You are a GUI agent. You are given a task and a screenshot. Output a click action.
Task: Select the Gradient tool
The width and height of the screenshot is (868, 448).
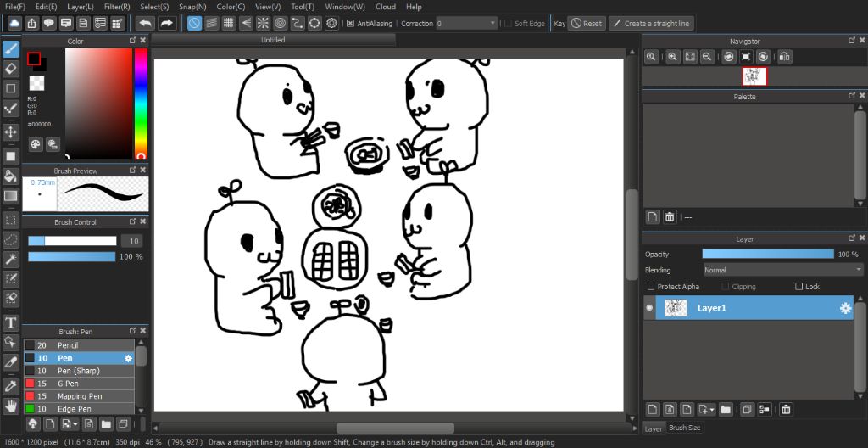(x=10, y=195)
